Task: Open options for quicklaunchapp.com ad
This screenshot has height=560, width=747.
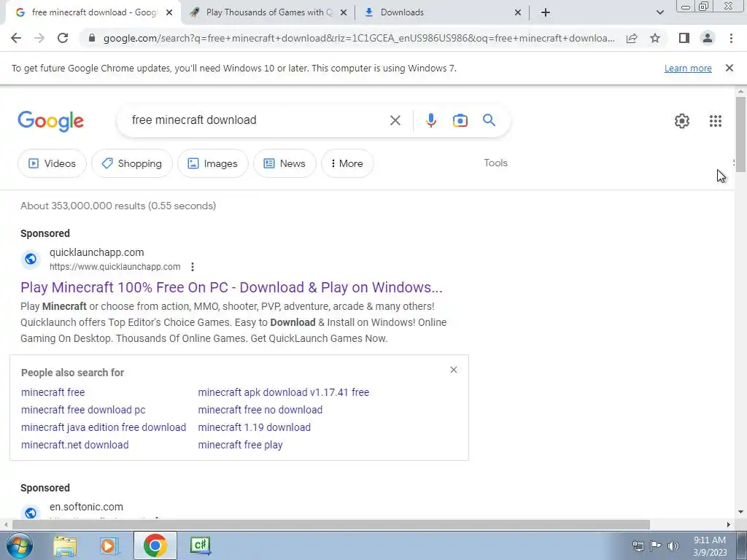Action: tap(193, 267)
